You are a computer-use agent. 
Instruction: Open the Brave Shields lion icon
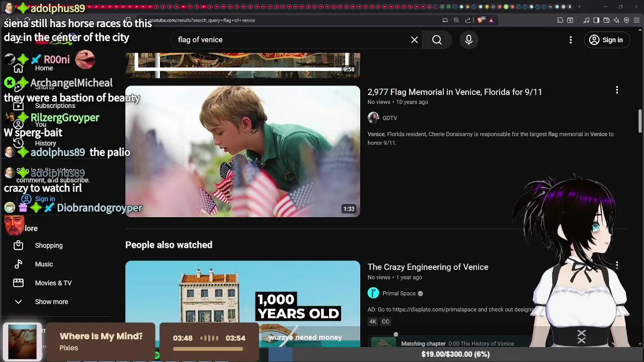[x=480, y=20]
